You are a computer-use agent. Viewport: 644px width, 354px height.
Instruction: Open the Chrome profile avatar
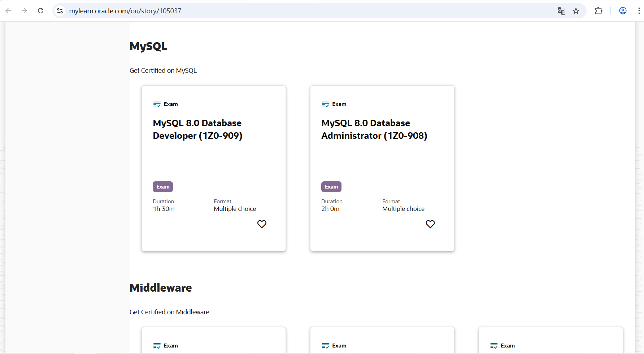pyautogui.click(x=623, y=11)
